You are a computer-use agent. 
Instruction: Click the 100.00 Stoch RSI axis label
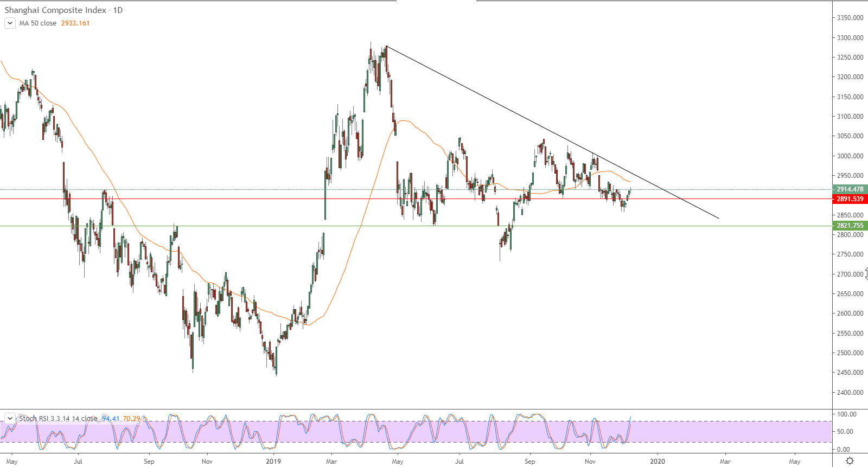coord(847,414)
